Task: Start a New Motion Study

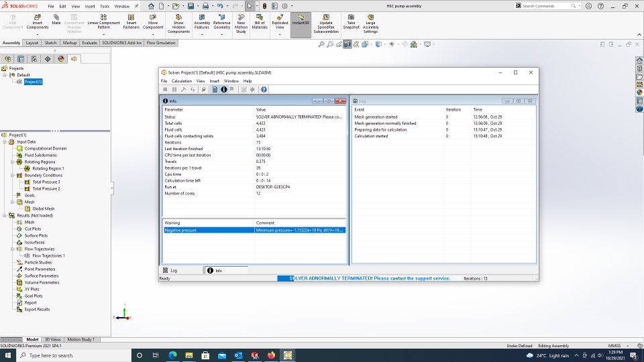Action: pyautogui.click(x=241, y=24)
